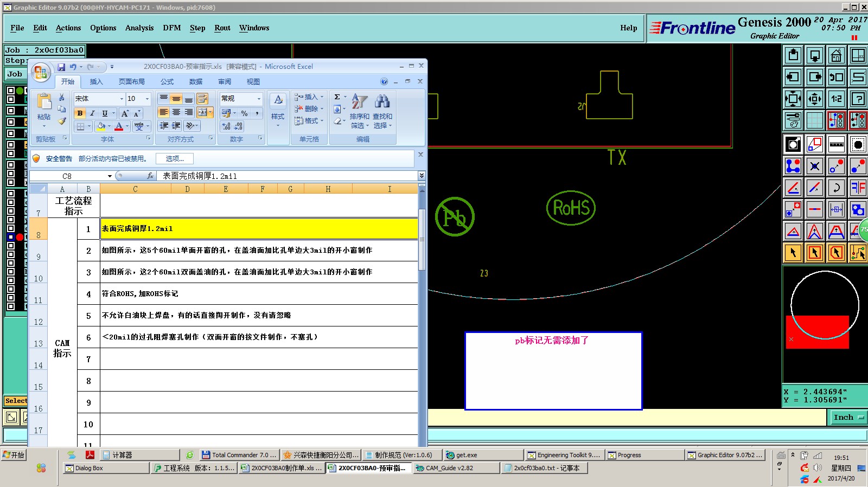
Task: Select the wrench and palette settings icon
Action: click(x=793, y=120)
